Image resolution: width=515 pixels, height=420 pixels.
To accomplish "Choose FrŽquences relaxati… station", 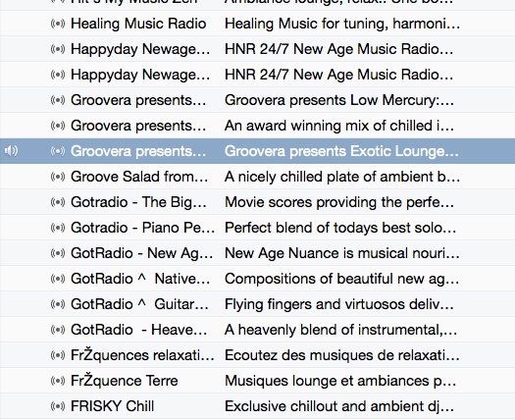I will [142, 355].
